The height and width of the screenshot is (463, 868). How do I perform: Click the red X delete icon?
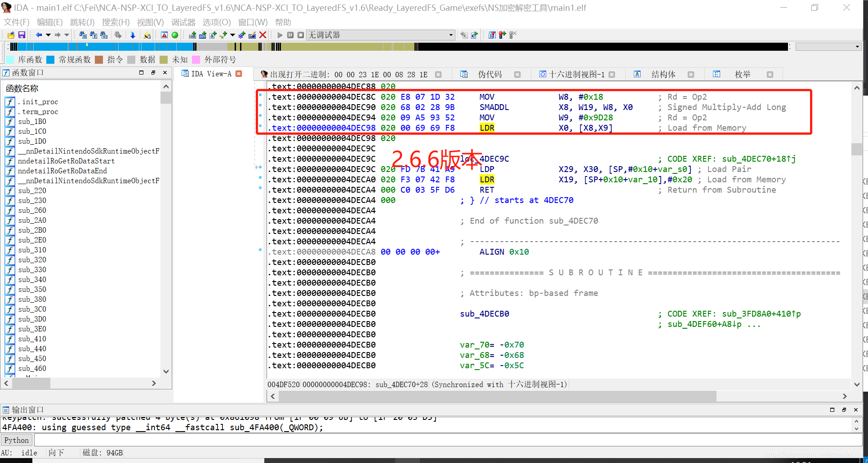point(263,35)
